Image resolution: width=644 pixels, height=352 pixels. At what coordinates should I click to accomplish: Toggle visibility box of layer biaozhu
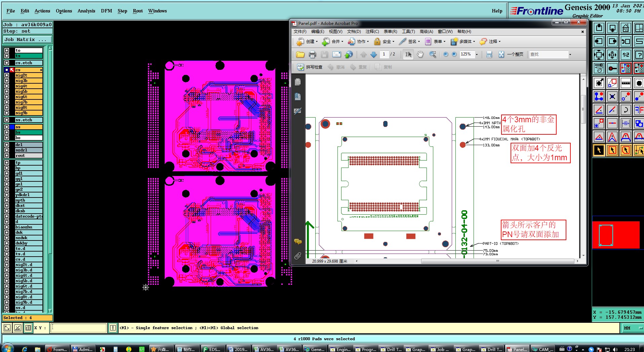click(7, 227)
